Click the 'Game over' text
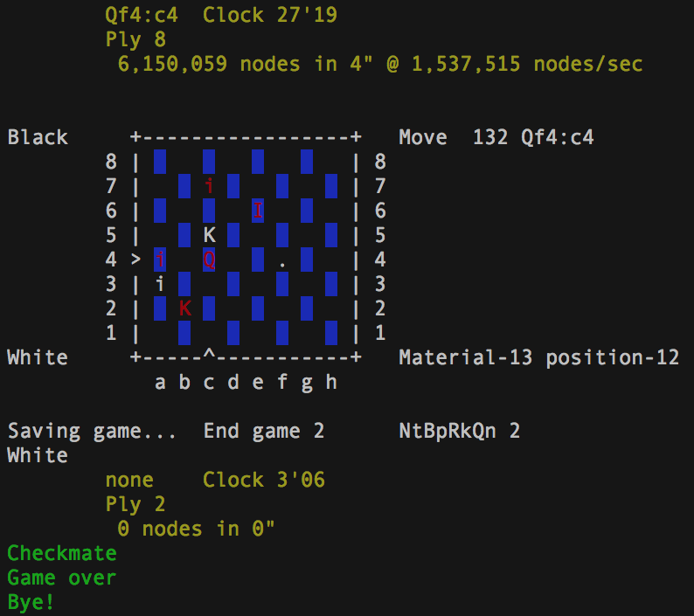Viewport: 694px width, 616px height. [62, 578]
